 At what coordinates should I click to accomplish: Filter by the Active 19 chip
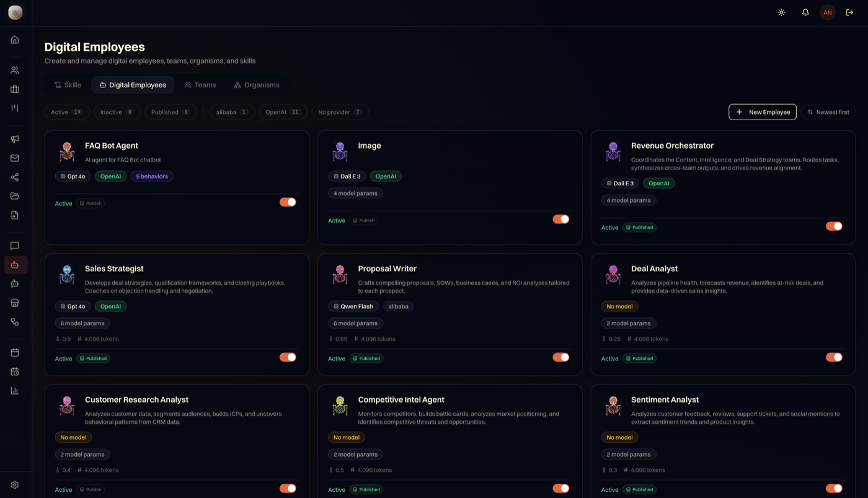coord(67,112)
